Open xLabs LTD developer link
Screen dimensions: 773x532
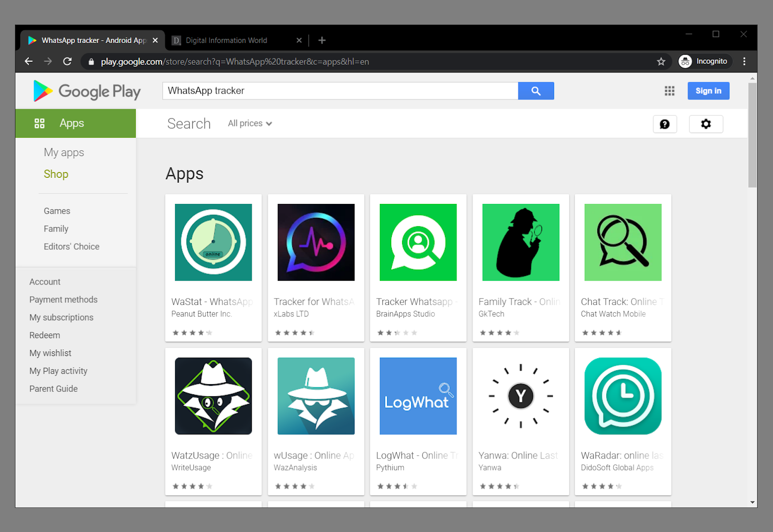coord(291,314)
